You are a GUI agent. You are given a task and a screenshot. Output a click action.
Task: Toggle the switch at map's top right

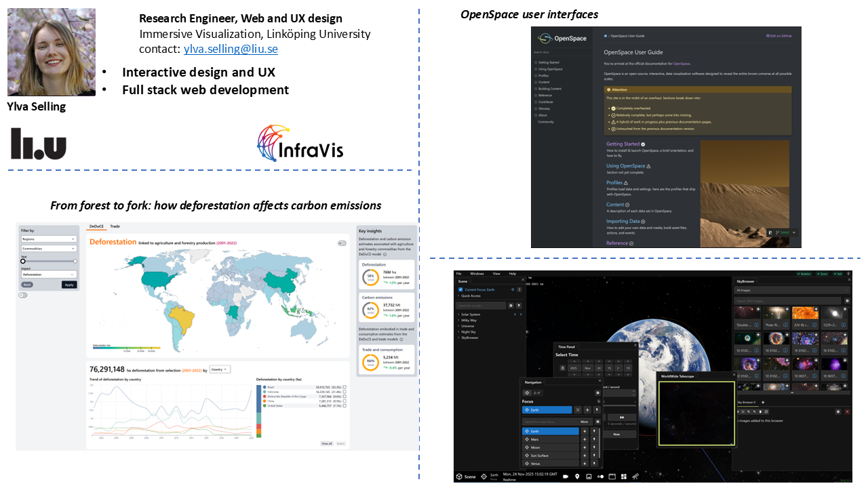click(342, 243)
